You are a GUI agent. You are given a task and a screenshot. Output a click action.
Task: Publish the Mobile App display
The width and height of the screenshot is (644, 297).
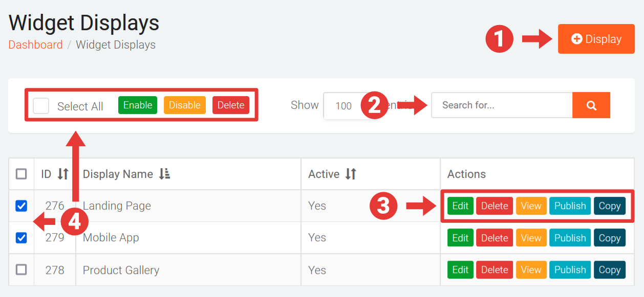570,238
